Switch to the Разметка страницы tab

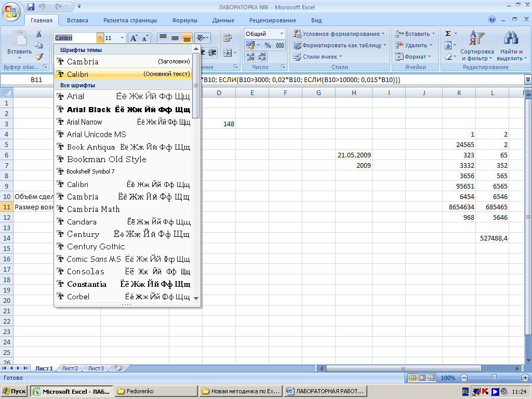pos(130,20)
